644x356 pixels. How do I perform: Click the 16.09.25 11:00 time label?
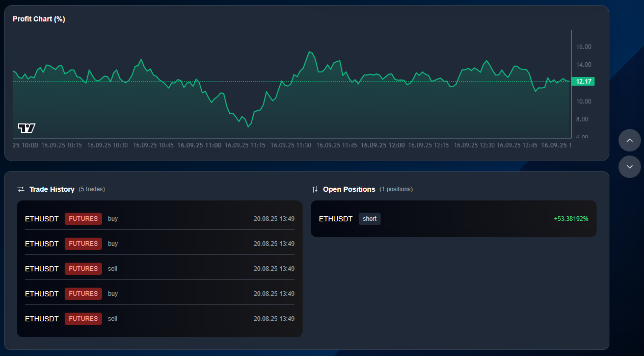point(199,145)
